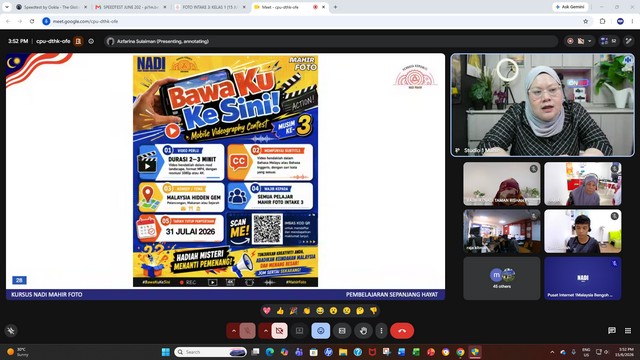Expand video settings chevron beside camera
The width and height of the screenshot is (640, 360).
[x=265, y=331]
